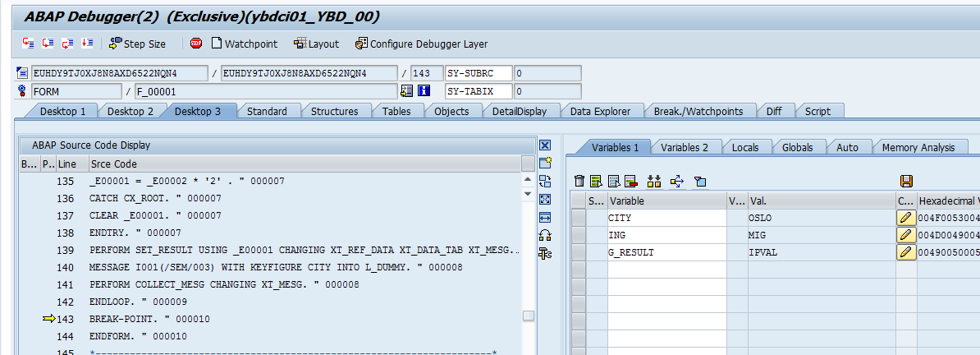The width and height of the screenshot is (980, 355).
Task: Switch to the Auto tab
Action: (847, 148)
